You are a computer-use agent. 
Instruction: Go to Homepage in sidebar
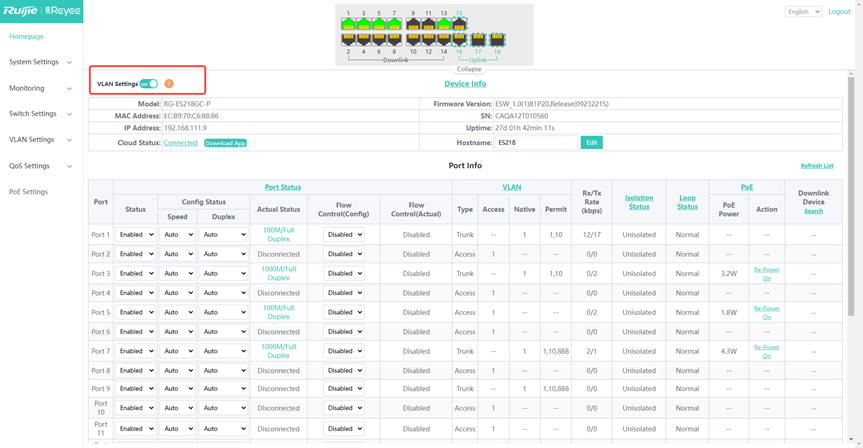pos(26,36)
